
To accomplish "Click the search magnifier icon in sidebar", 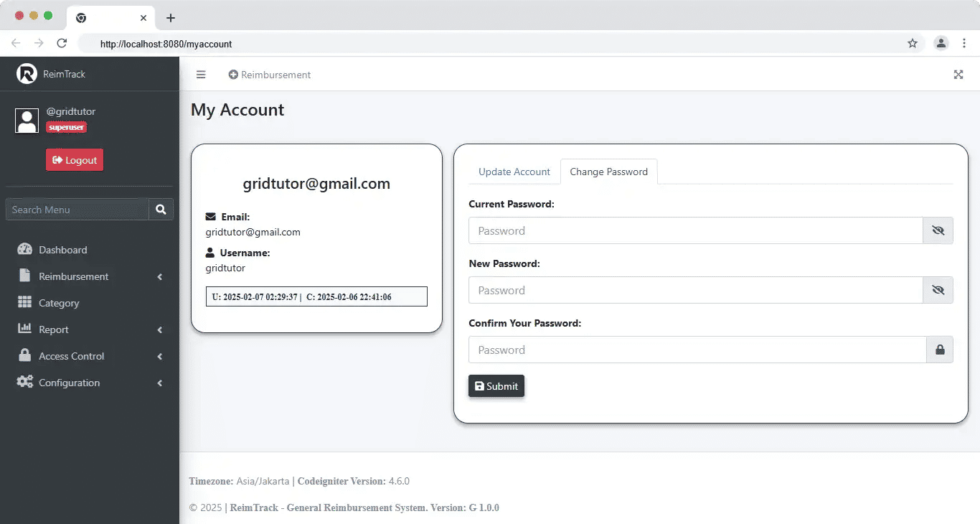I will (161, 210).
